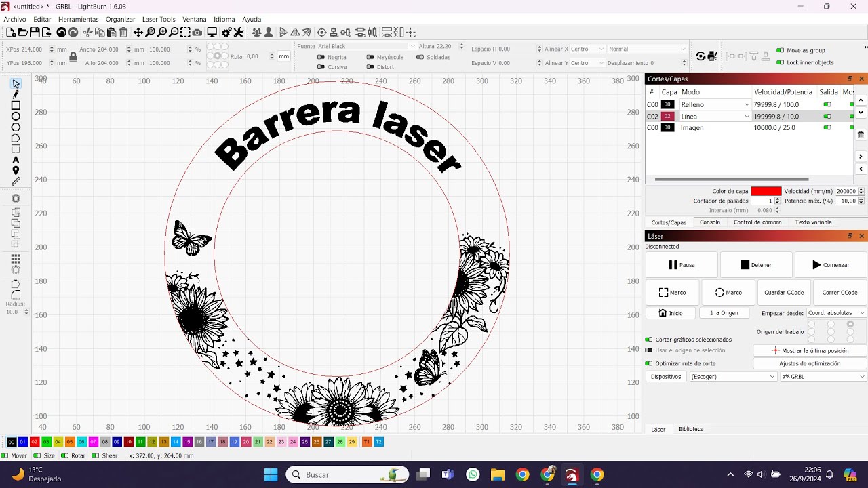Open the Laser Tools menu
868x488 pixels.
point(159,19)
